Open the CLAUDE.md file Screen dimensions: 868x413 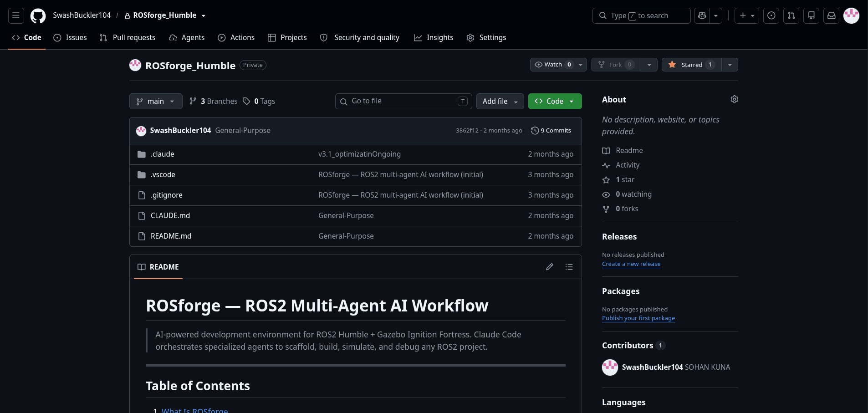point(170,216)
